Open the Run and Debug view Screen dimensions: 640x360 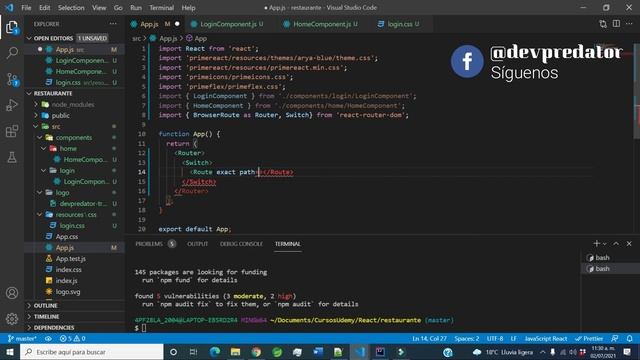tap(12, 105)
